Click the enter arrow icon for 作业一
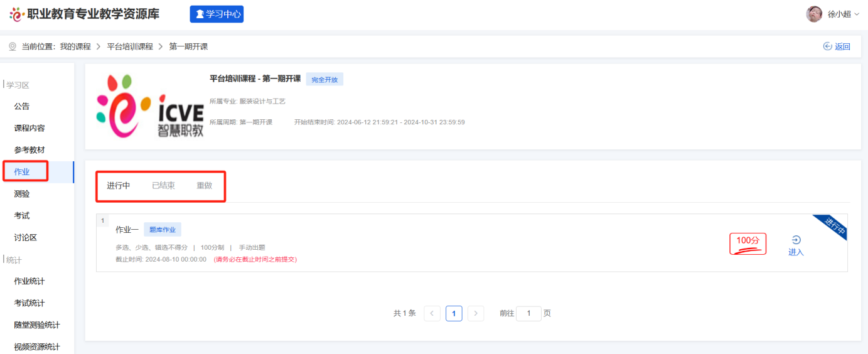This screenshot has width=868, height=354. [796, 240]
